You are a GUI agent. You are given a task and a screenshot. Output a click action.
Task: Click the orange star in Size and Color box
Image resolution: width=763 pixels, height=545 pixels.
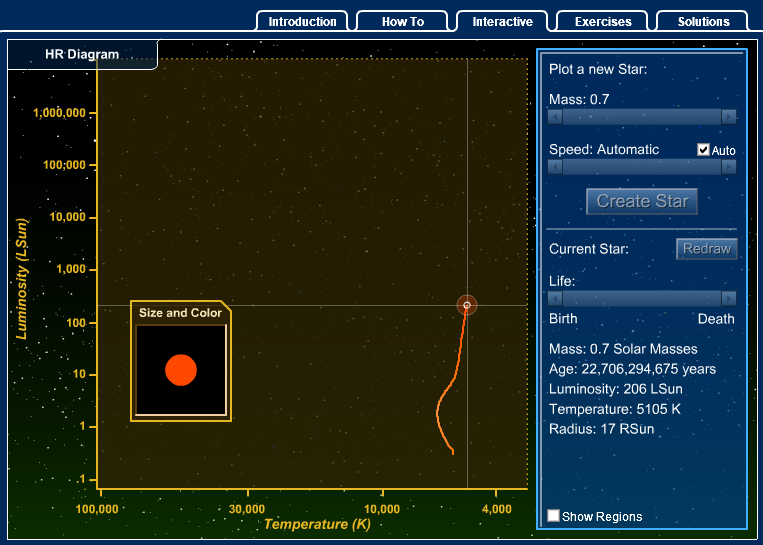tap(181, 370)
